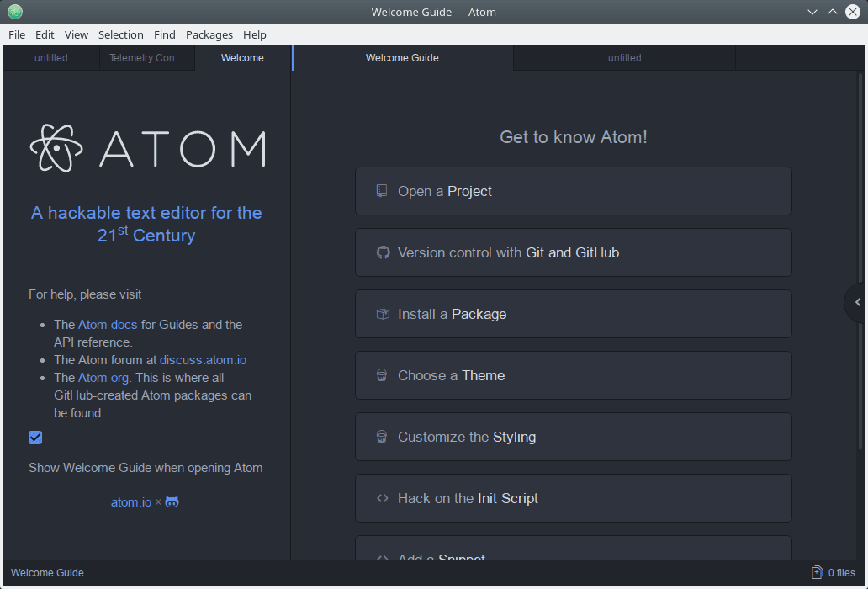Click the octocat icon next to atom.io

[172, 501]
